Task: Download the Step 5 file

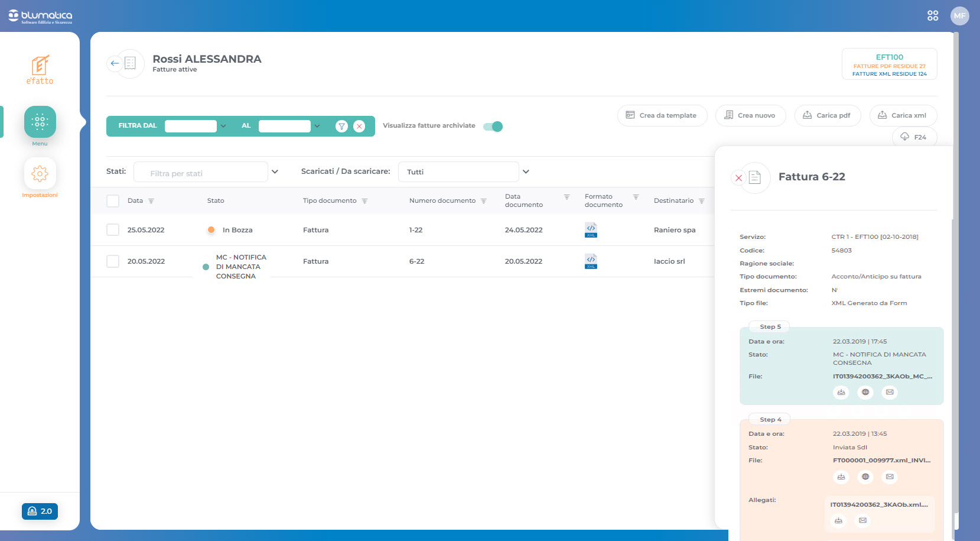Action: tap(841, 392)
